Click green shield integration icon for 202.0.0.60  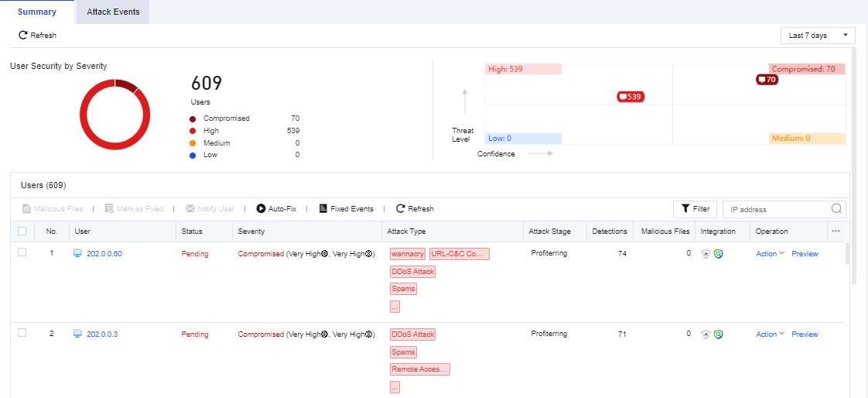click(x=718, y=254)
